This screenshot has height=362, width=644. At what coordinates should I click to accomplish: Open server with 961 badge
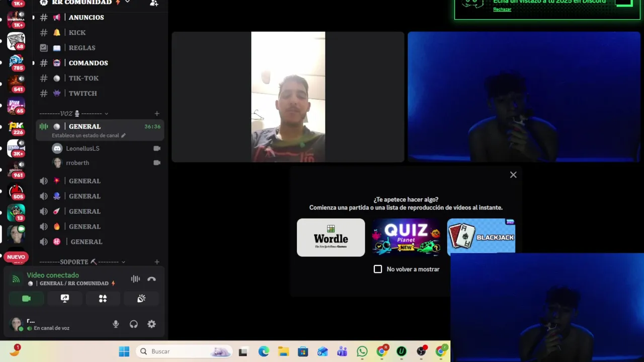pos(16,169)
